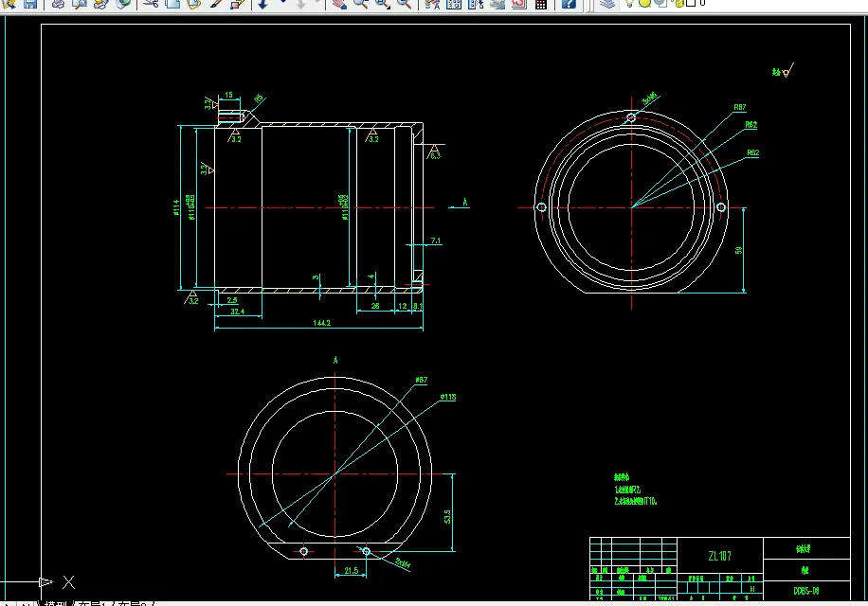Click the Publish toolbar icon

(100, 4)
